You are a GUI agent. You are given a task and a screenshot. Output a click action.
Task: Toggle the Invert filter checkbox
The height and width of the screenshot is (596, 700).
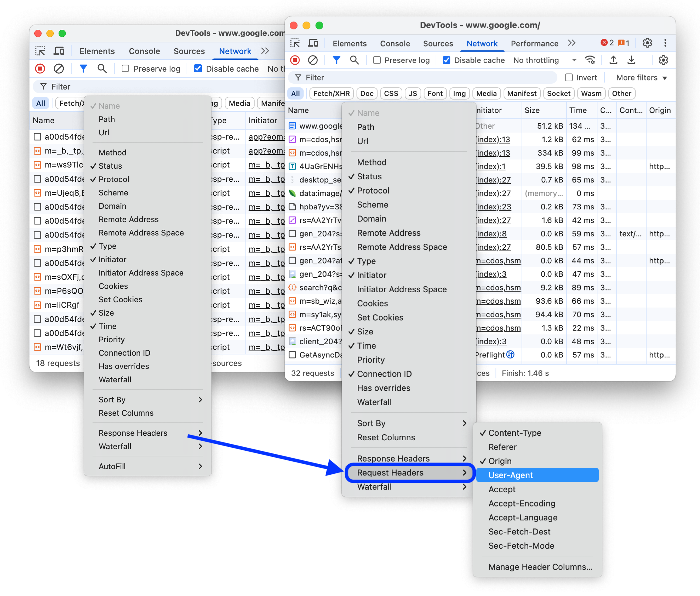[x=569, y=77]
